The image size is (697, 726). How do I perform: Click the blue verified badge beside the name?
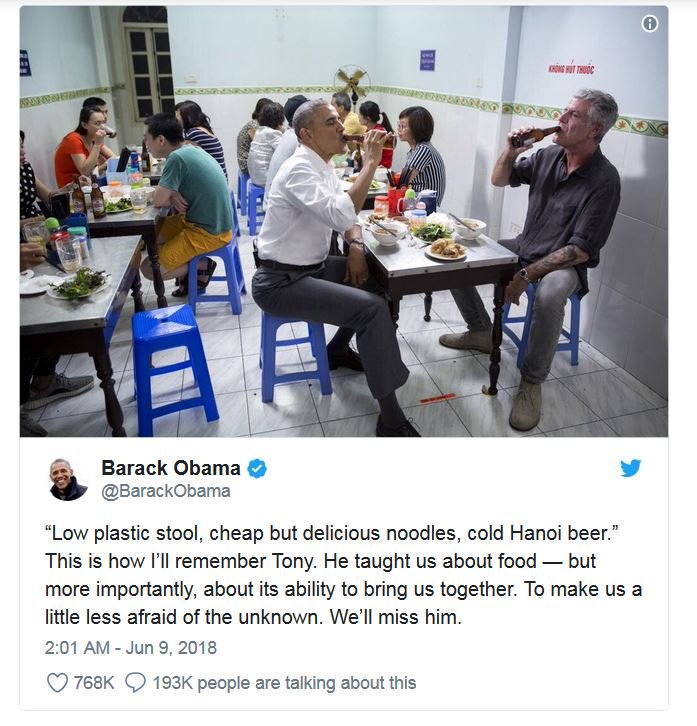point(257,469)
